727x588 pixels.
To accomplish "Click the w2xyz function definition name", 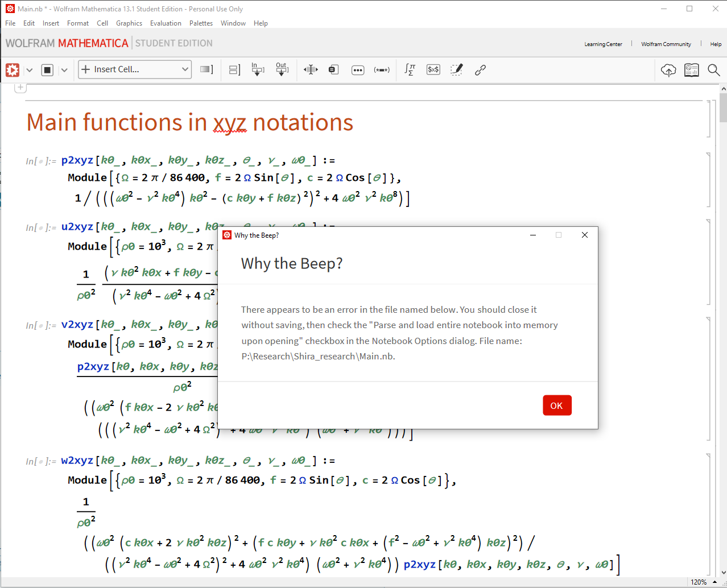I will pyautogui.click(x=77, y=460).
